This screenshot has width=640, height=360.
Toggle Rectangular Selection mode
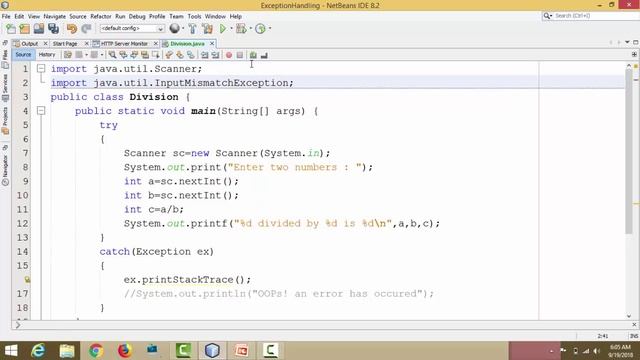(156, 55)
